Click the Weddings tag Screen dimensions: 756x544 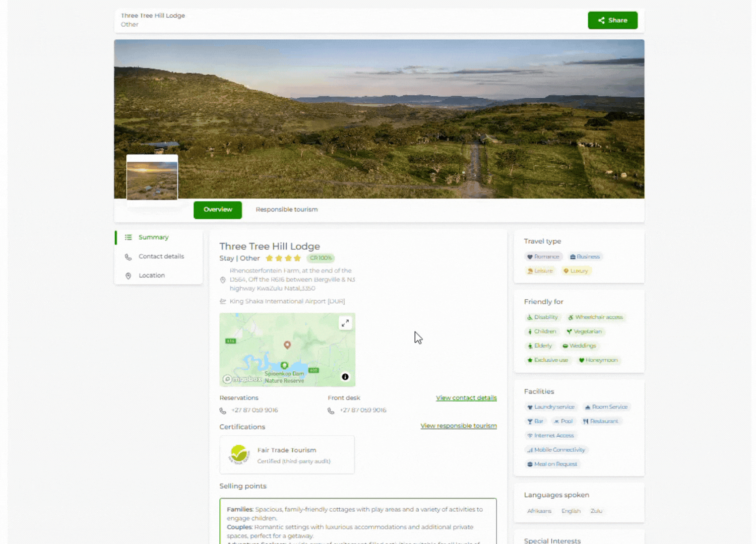pos(580,346)
